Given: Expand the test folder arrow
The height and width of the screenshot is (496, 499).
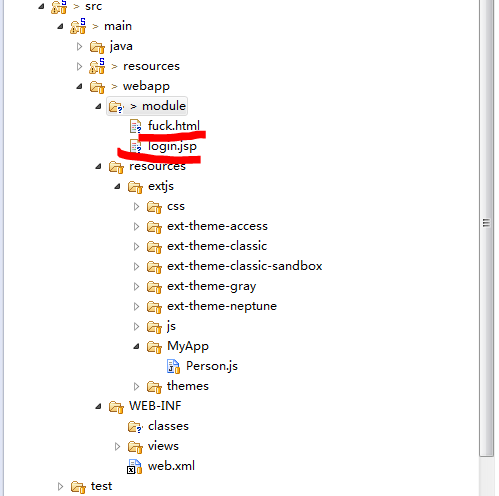Looking at the screenshot, I should (x=60, y=487).
